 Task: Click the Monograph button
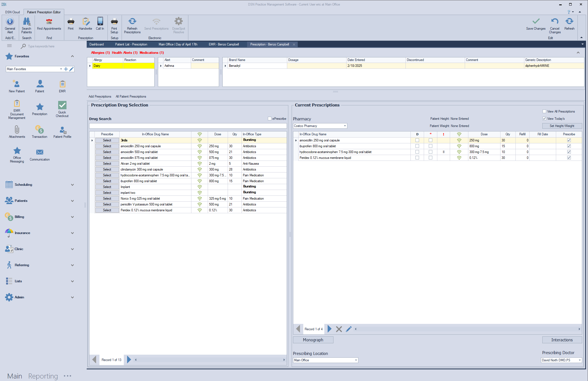pos(313,340)
